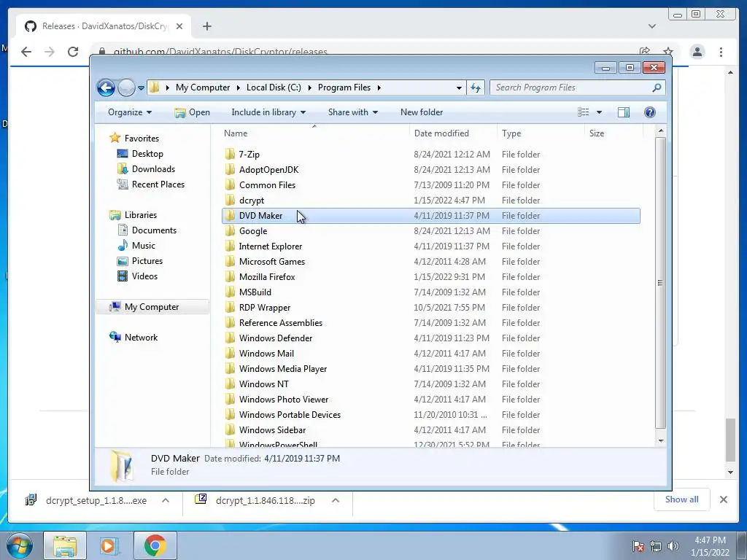Select the AdoptOpenJDK folder icon
The image size is (747, 560).
[230, 169]
